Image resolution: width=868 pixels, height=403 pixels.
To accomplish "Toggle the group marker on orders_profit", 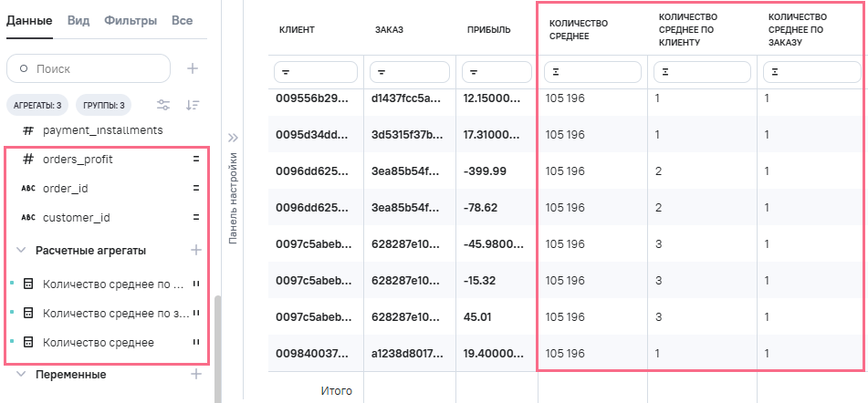I will coord(195,159).
